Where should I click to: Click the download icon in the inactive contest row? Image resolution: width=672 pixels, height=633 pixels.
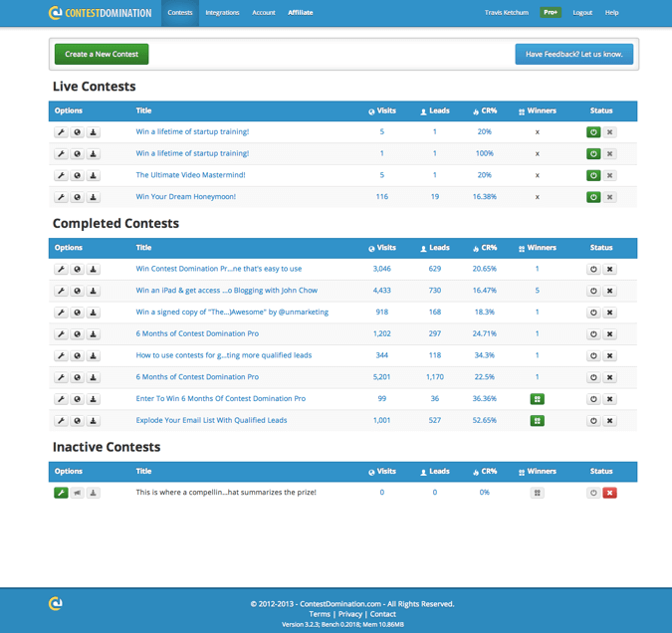pyautogui.click(x=93, y=493)
